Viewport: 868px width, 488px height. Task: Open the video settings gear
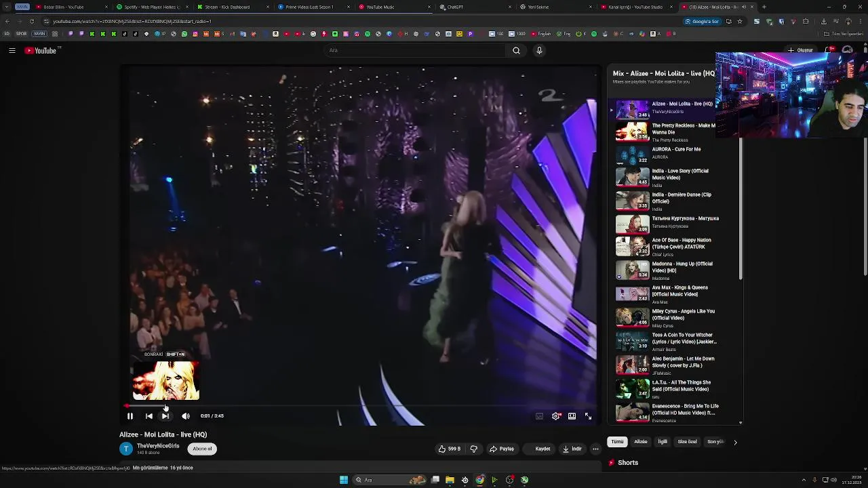[x=556, y=416]
